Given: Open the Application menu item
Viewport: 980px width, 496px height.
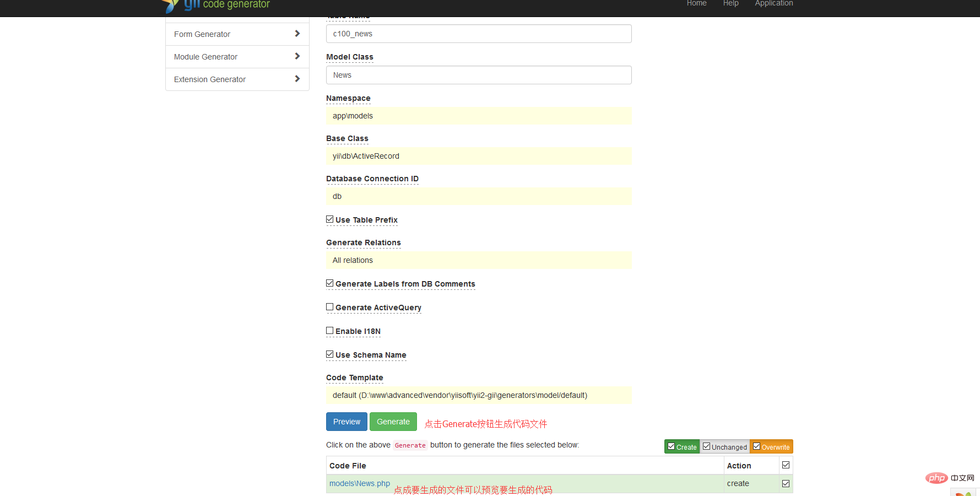Looking at the screenshot, I should tap(773, 3).
